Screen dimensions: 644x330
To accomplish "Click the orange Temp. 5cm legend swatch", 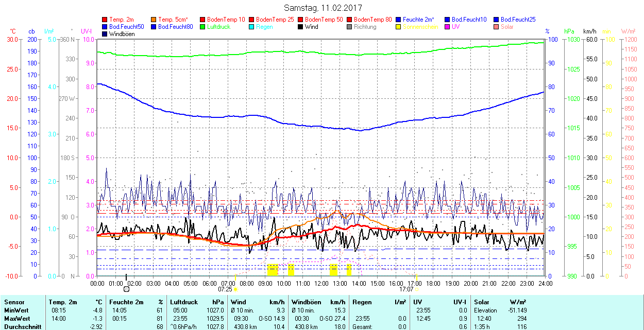I will [154, 20].
